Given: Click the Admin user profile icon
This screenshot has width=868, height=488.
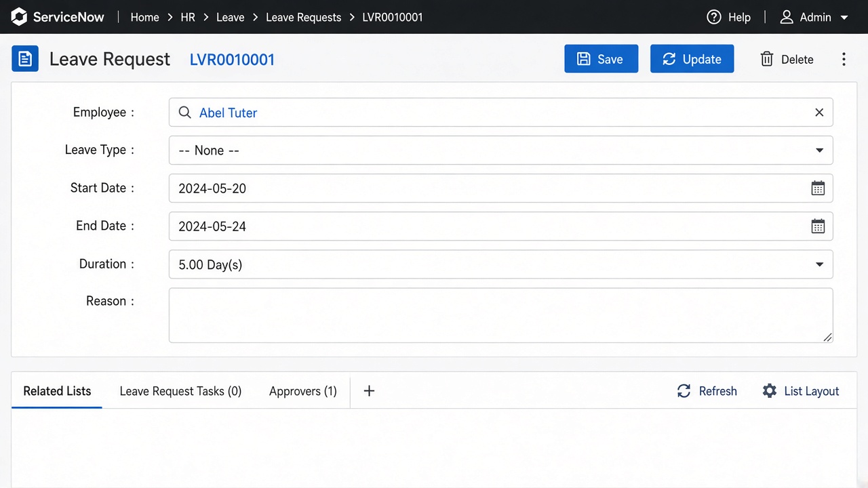Looking at the screenshot, I should [x=787, y=17].
